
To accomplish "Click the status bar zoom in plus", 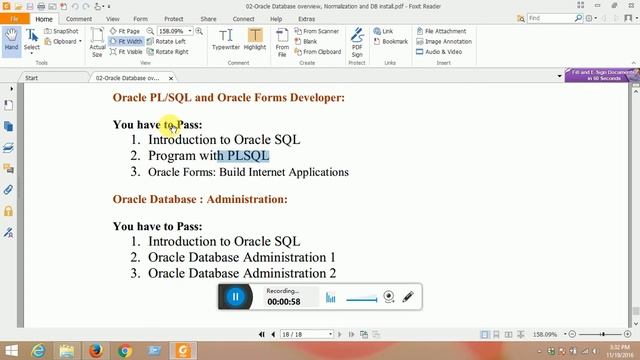I will 627,334.
